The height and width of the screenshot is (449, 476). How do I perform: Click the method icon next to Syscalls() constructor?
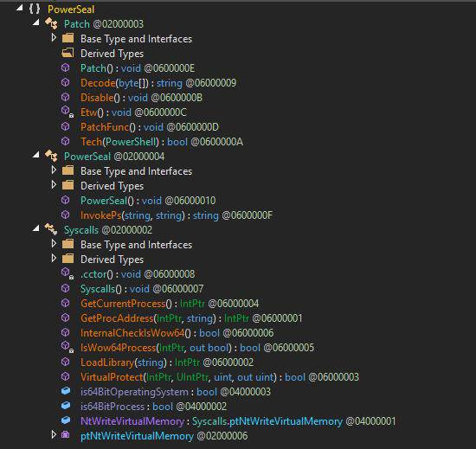[65, 288]
